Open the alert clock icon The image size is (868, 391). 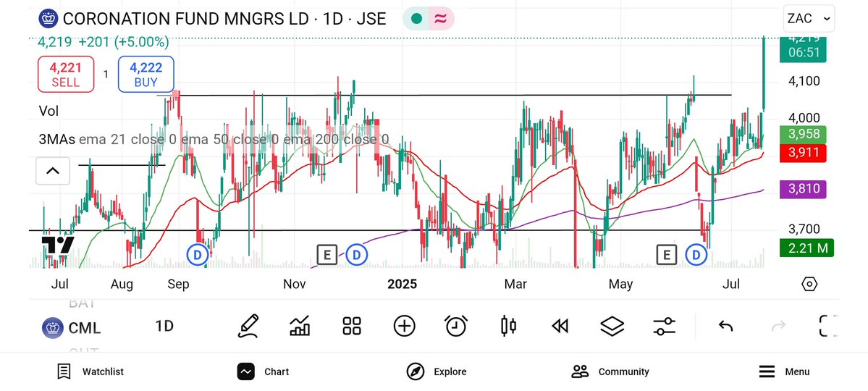tap(456, 326)
